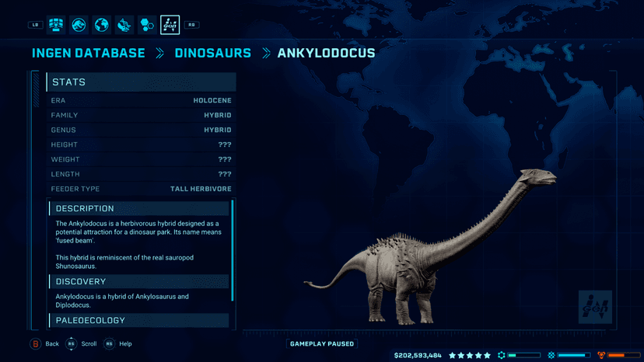Select the FEEDER TYPE Tall Herbivore row
This screenshot has width=644, height=362.
coord(142,190)
